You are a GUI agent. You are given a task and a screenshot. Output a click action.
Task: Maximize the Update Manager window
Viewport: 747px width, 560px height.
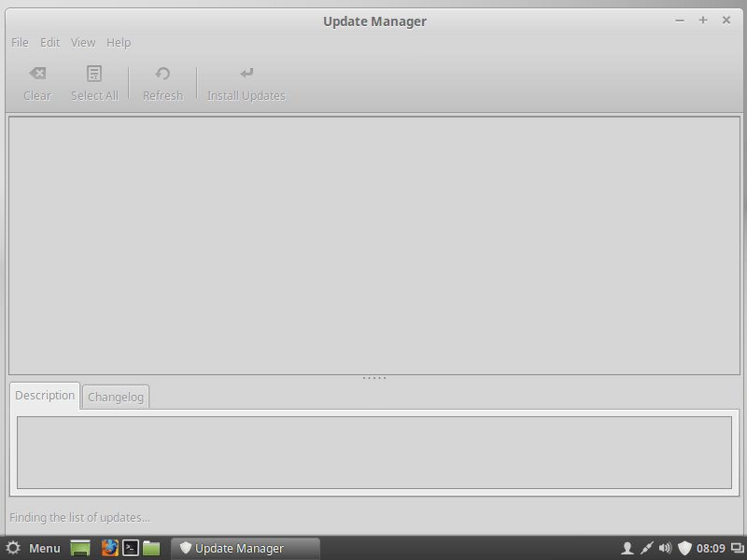(703, 20)
